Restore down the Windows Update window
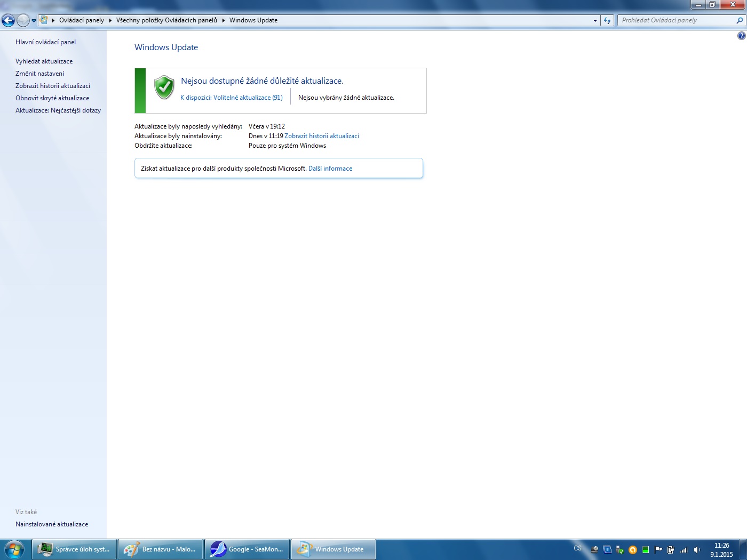 pyautogui.click(x=712, y=5)
